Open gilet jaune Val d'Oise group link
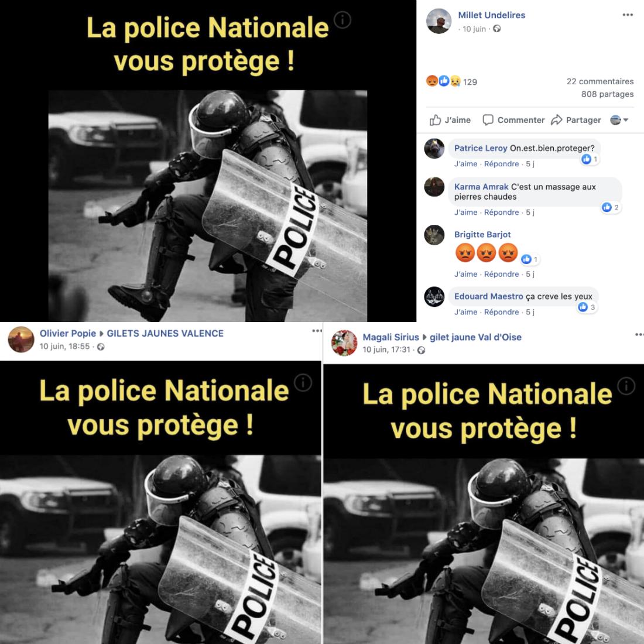This screenshot has height=644, width=644. click(475, 337)
